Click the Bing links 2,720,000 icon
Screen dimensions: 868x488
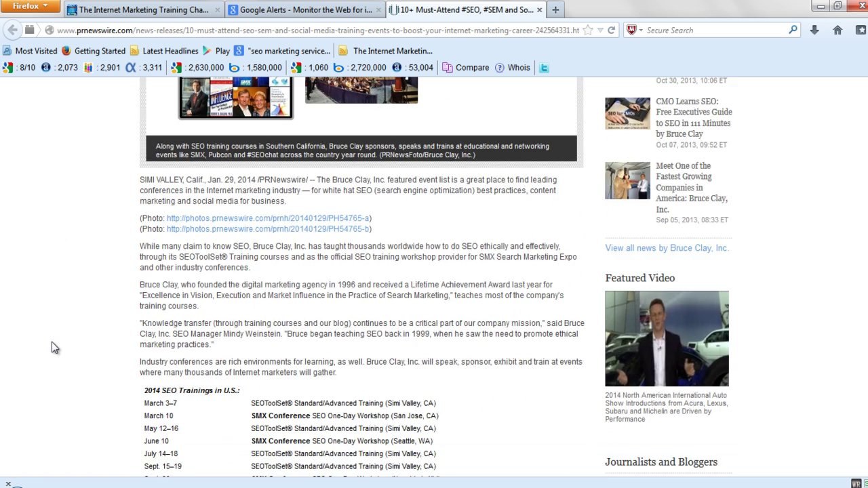pos(338,68)
